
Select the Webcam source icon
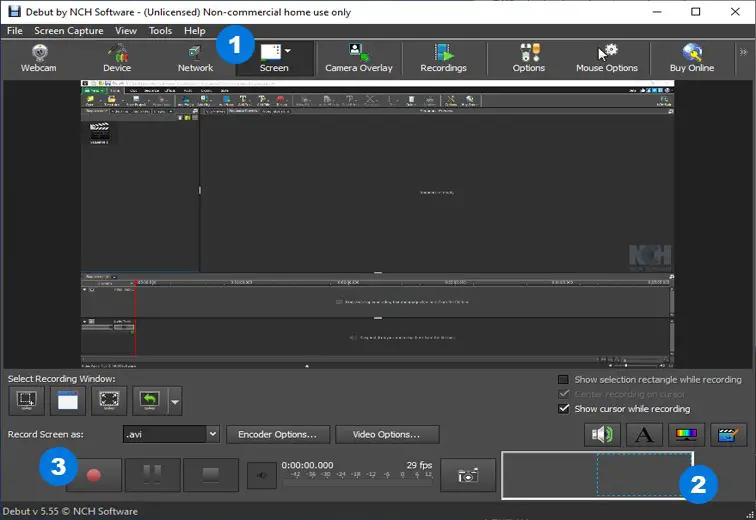[39, 58]
